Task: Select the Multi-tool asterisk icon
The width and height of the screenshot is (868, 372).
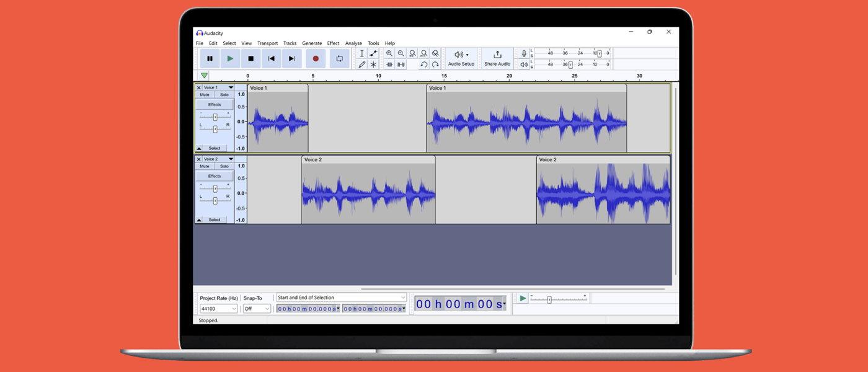Action: [373, 64]
